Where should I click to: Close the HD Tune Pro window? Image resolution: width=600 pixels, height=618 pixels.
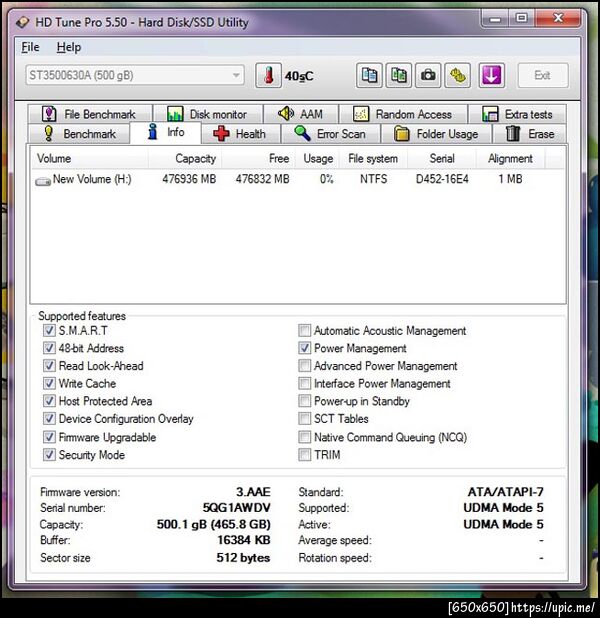(558, 18)
